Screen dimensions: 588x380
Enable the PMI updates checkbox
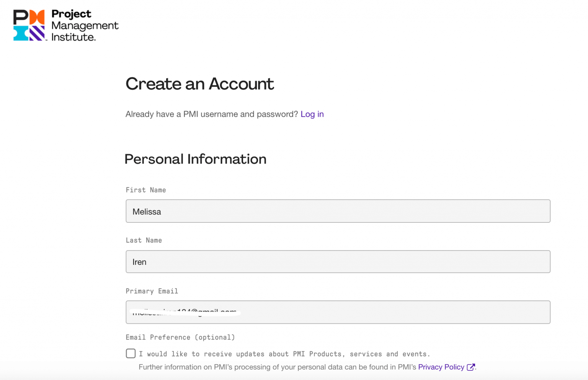tap(131, 353)
